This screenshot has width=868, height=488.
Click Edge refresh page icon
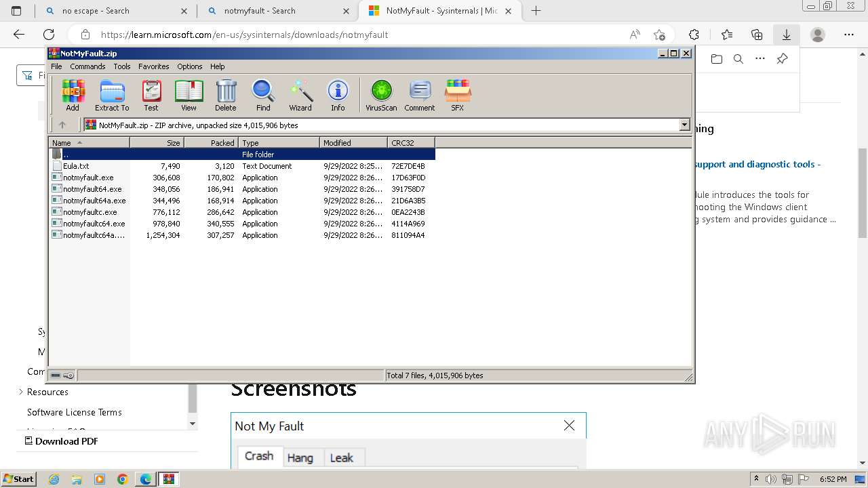pos(49,35)
